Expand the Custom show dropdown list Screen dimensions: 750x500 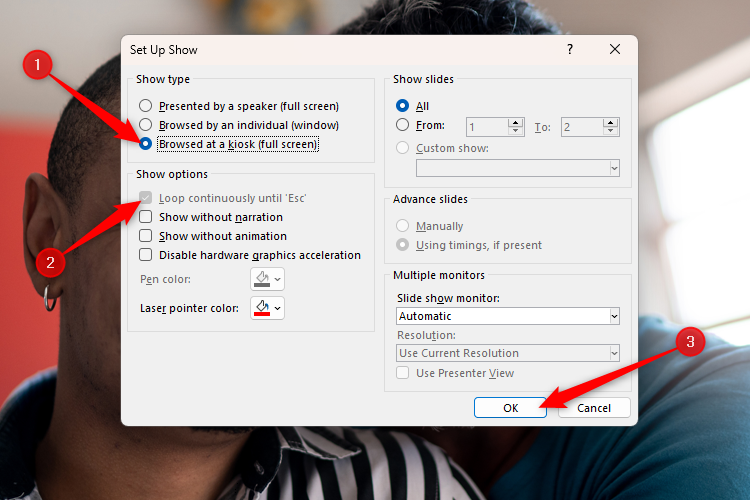tap(614, 168)
